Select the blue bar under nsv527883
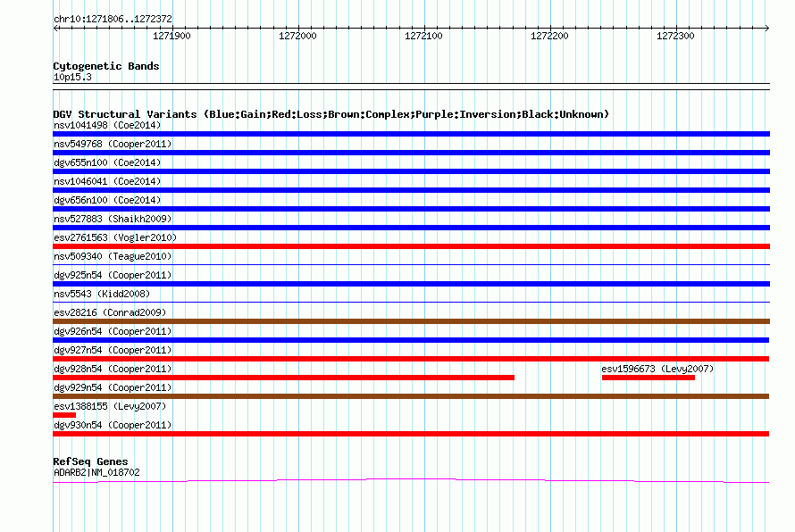 coord(411,228)
